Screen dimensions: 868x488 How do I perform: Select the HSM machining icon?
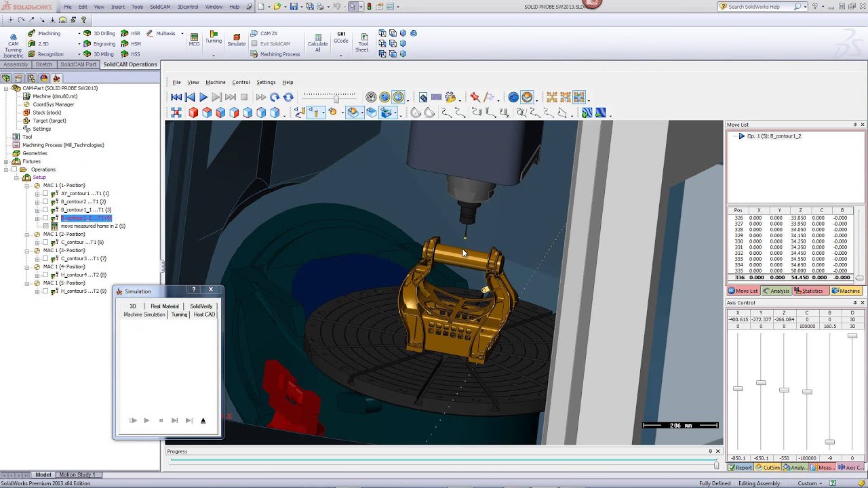coord(132,43)
